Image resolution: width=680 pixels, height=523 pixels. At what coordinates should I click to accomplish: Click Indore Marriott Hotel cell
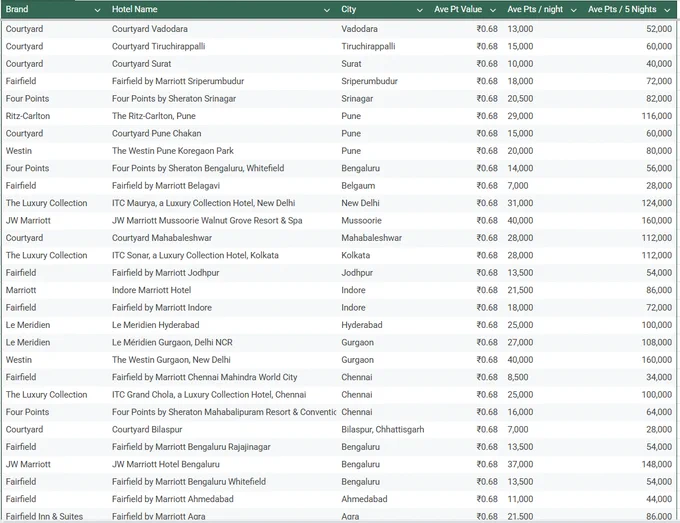[x=151, y=290]
